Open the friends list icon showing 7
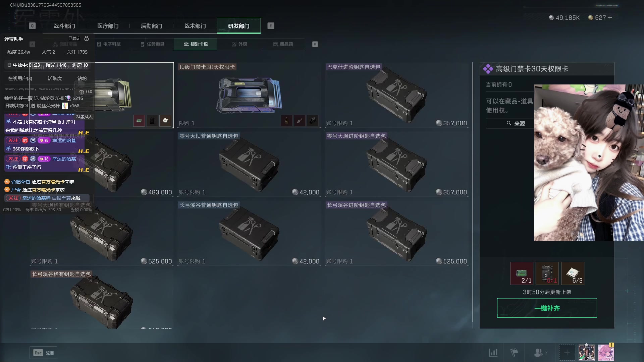This screenshot has height=362, width=644. point(540,353)
